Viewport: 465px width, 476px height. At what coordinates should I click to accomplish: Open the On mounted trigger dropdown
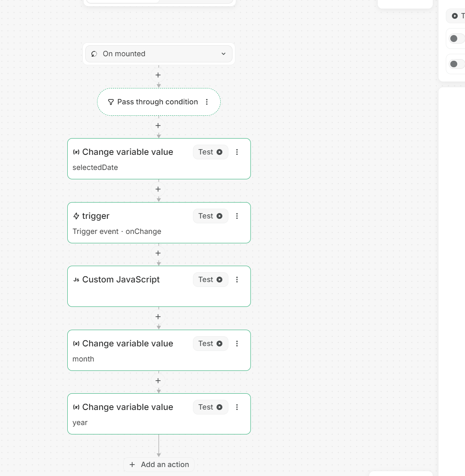click(159, 54)
